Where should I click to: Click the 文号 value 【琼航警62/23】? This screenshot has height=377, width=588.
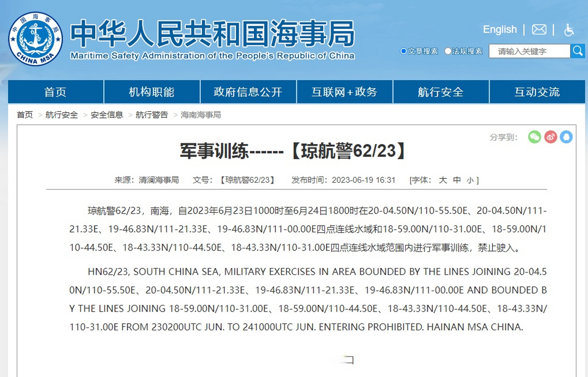(248, 180)
